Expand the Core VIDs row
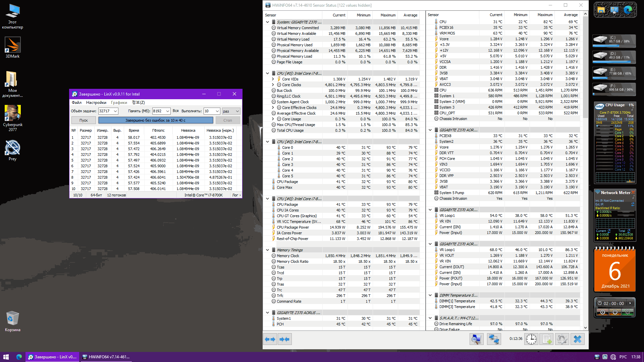The image size is (644, 362). 273,79
